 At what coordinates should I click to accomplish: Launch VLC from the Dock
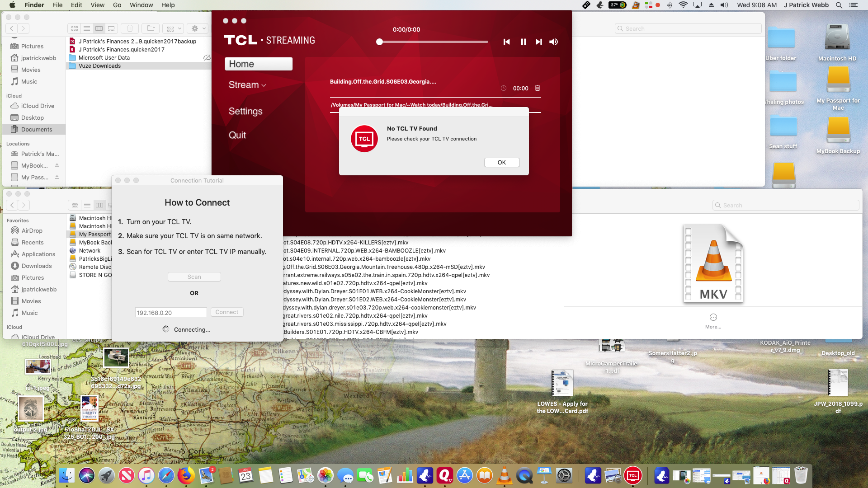click(x=504, y=475)
